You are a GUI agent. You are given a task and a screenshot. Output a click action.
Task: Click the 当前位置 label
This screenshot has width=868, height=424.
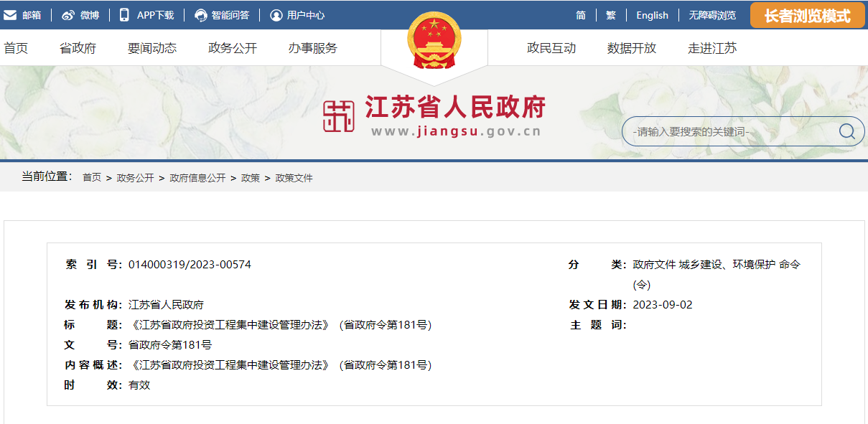(47, 176)
